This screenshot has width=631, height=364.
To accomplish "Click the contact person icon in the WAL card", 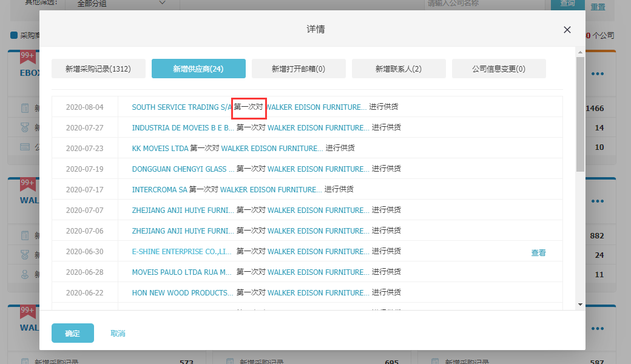I will click(x=25, y=274).
